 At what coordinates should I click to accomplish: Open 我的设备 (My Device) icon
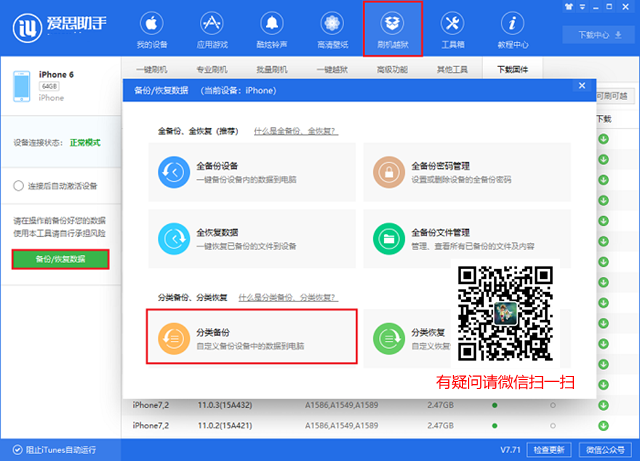pos(152,23)
